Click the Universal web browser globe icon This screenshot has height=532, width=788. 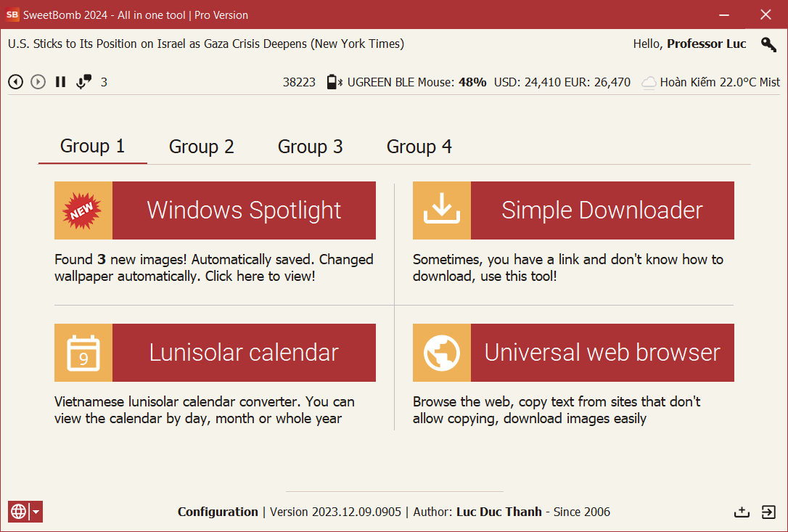(442, 353)
